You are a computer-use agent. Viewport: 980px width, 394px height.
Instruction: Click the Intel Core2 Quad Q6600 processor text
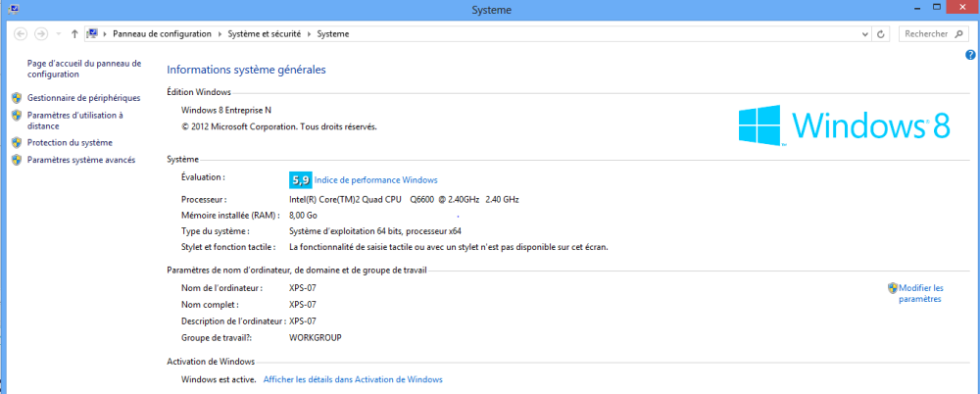tap(404, 200)
